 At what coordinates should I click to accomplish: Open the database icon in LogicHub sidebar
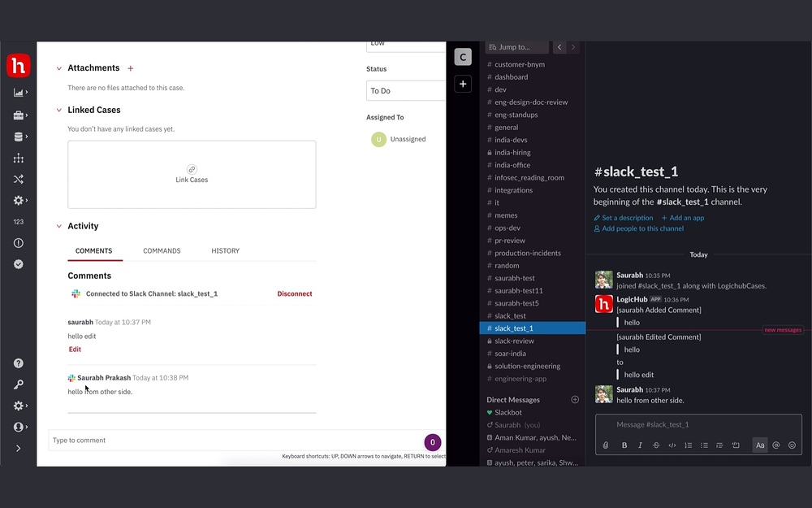coord(18,137)
